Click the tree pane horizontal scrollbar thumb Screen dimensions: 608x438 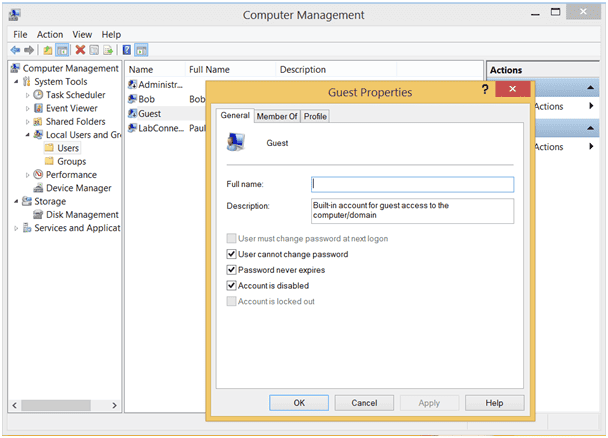click(56, 405)
